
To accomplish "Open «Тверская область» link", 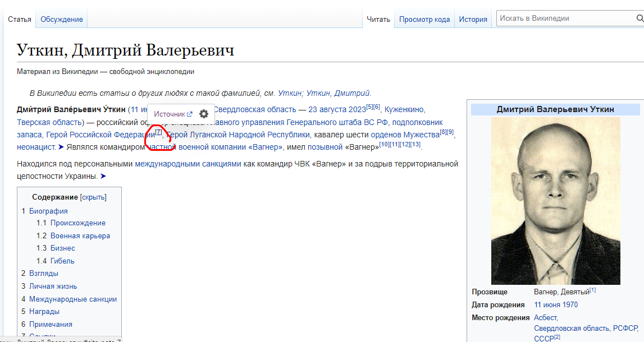I will 49,122.
